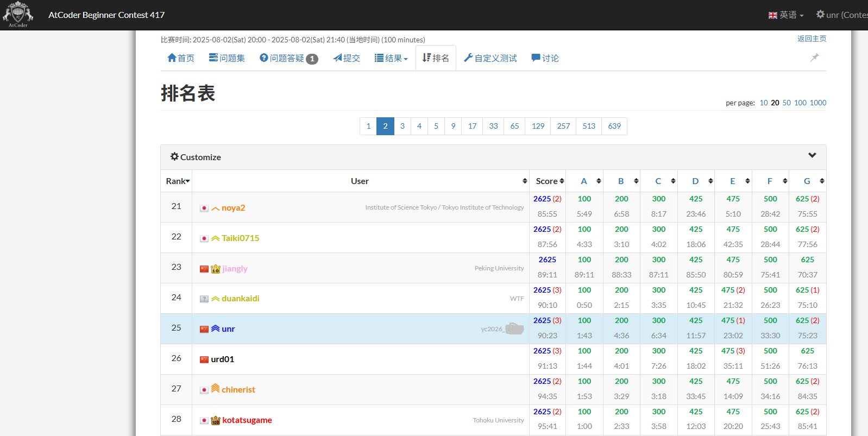Set per page to 1000
The image size is (868, 436).
818,103
